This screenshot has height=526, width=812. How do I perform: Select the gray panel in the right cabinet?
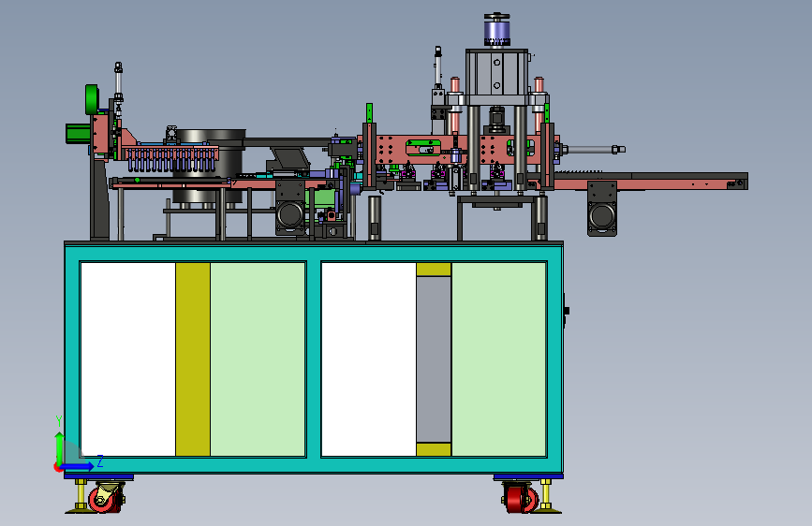tap(434, 359)
